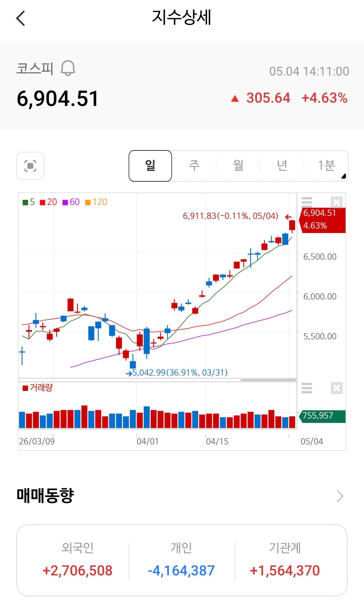The image size is (364, 605).
Task: Open 외국인 net buying figure +2,706,508
Action: tap(78, 571)
